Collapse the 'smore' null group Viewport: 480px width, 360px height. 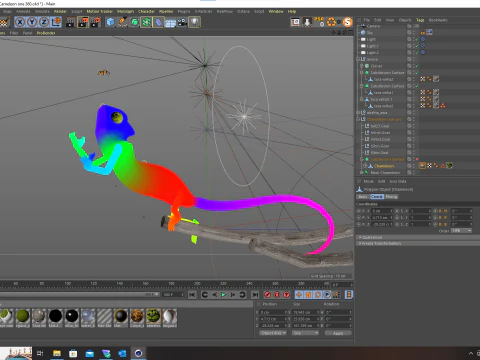[x=358, y=59]
